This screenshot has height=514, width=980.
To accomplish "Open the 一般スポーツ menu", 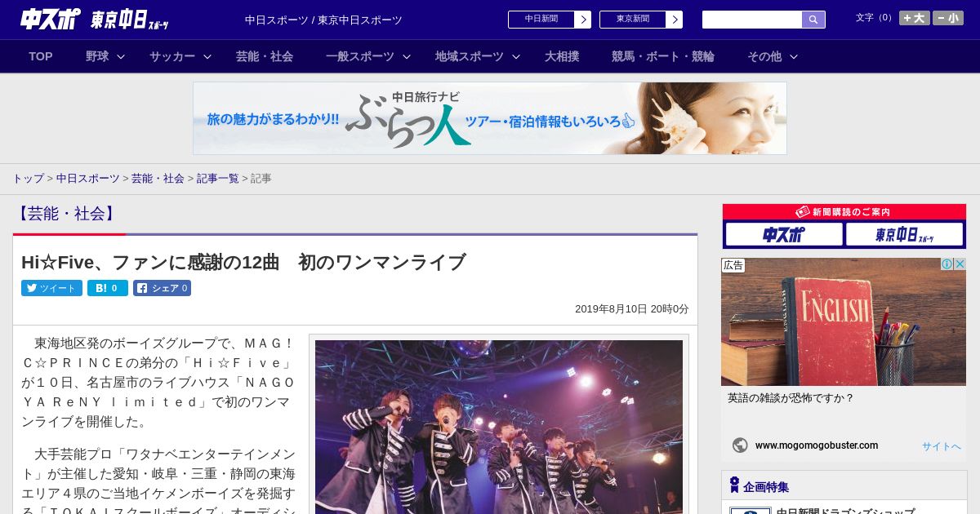I will (x=360, y=56).
